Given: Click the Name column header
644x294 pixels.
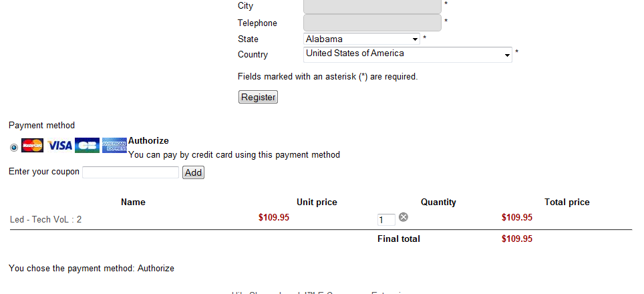Looking at the screenshot, I should (133, 202).
